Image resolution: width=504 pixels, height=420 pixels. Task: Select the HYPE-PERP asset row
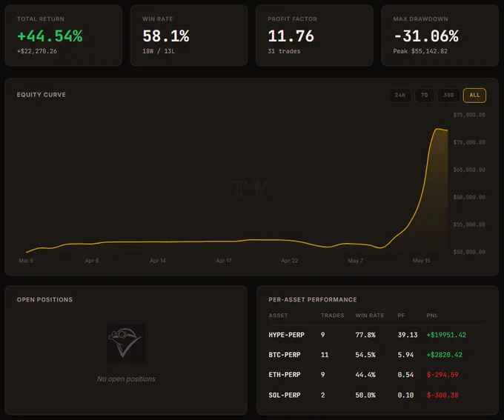[376, 335]
